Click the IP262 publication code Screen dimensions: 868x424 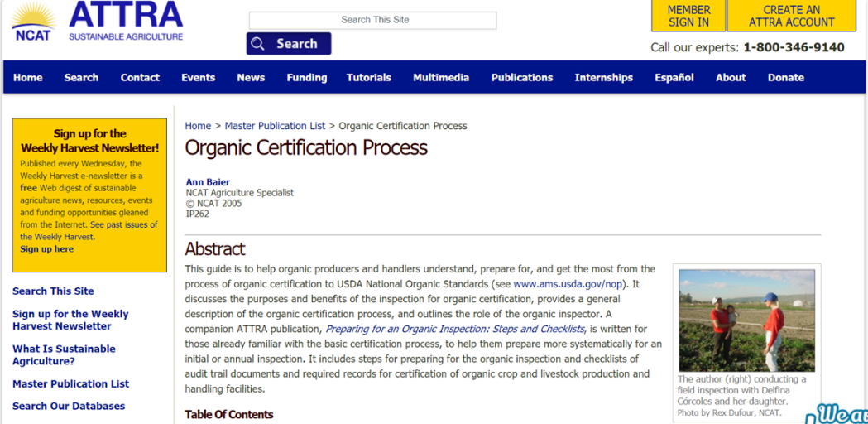click(x=198, y=214)
